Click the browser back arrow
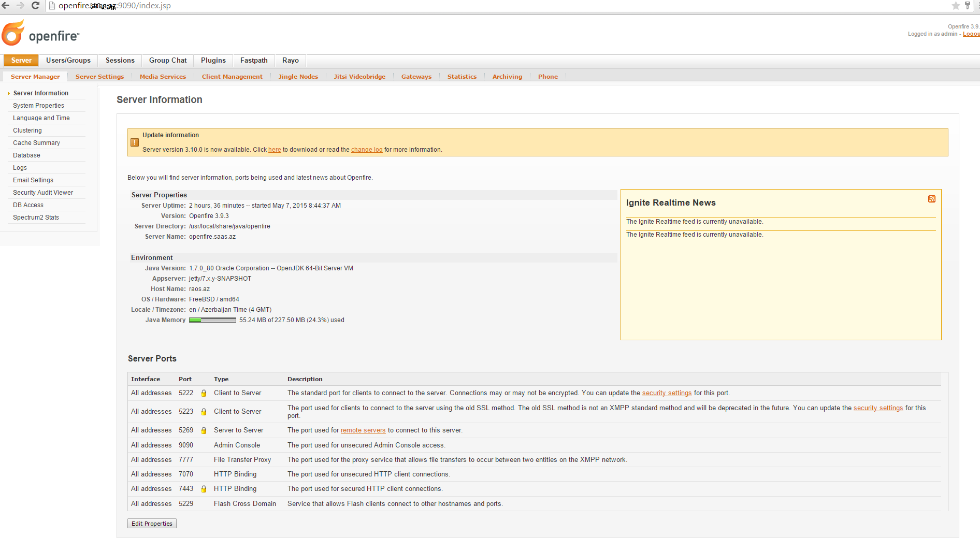The height and width of the screenshot is (550, 980). [x=6, y=6]
